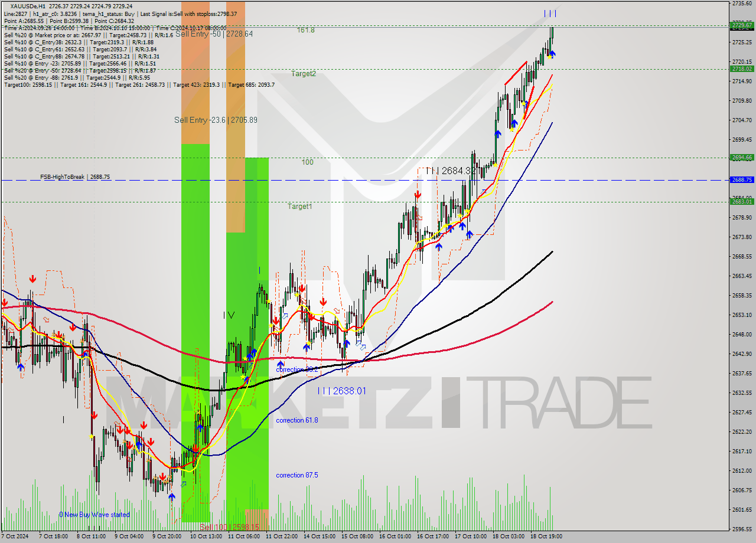Click the '18 Oct 03:00' time axis label
This screenshot has height=543, width=756.
[x=508, y=537]
